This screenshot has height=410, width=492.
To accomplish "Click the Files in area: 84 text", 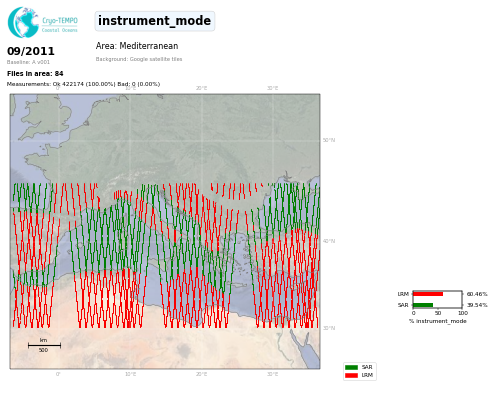I will click(x=35, y=74).
